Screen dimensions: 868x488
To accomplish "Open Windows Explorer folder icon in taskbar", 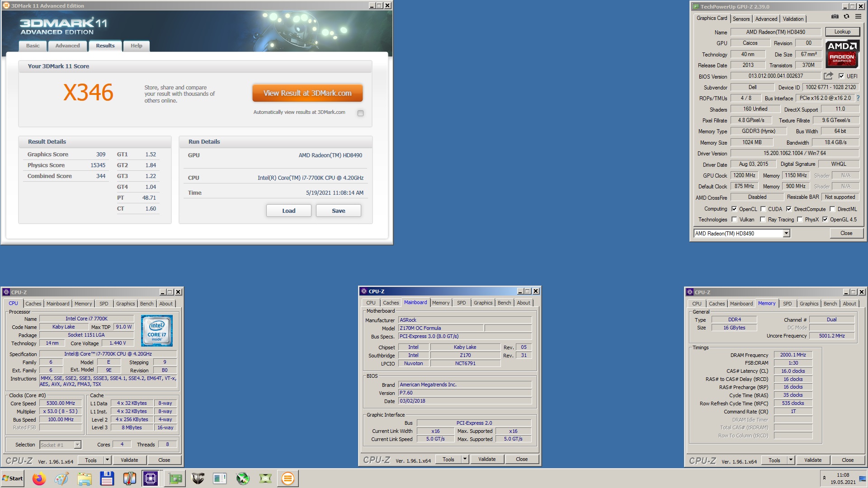I will point(85,478).
